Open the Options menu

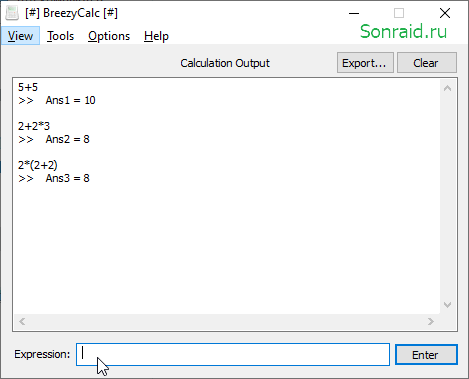pyautogui.click(x=109, y=36)
